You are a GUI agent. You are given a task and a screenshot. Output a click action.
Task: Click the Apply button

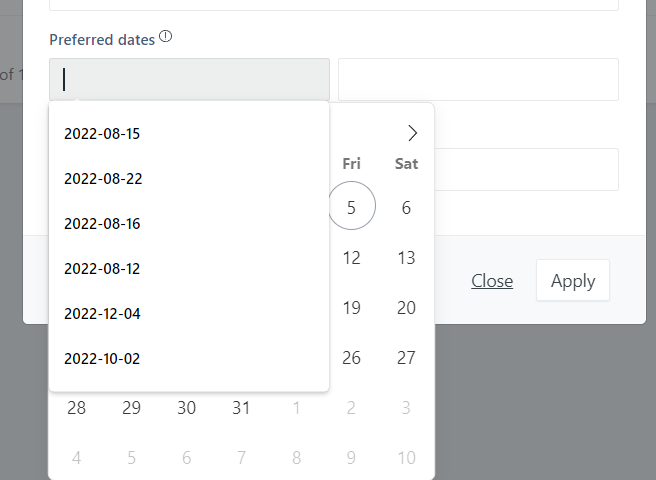pyautogui.click(x=573, y=280)
